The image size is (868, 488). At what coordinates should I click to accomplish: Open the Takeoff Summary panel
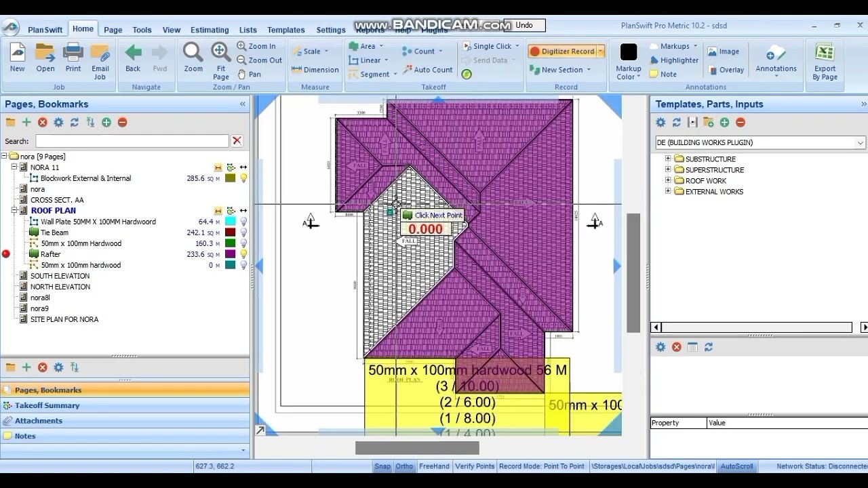(125, 405)
